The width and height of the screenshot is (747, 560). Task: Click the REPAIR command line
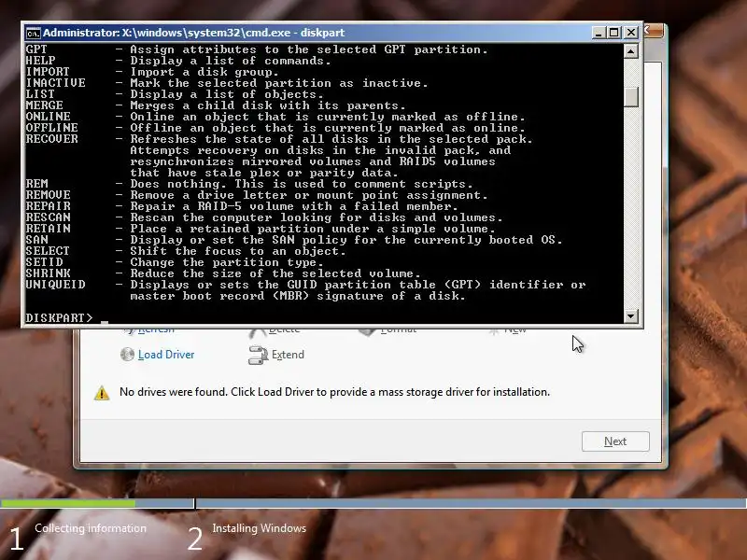click(x=242, y=206)
